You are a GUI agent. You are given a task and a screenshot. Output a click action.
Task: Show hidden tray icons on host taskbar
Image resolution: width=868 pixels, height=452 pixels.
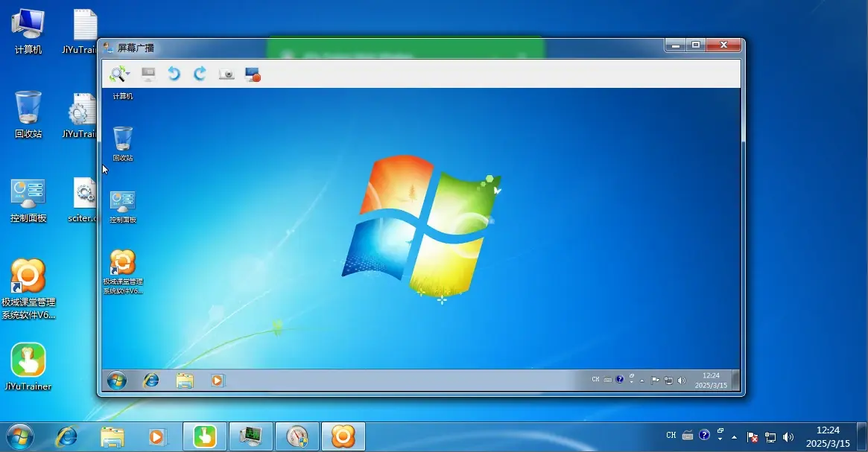(735, 437)
